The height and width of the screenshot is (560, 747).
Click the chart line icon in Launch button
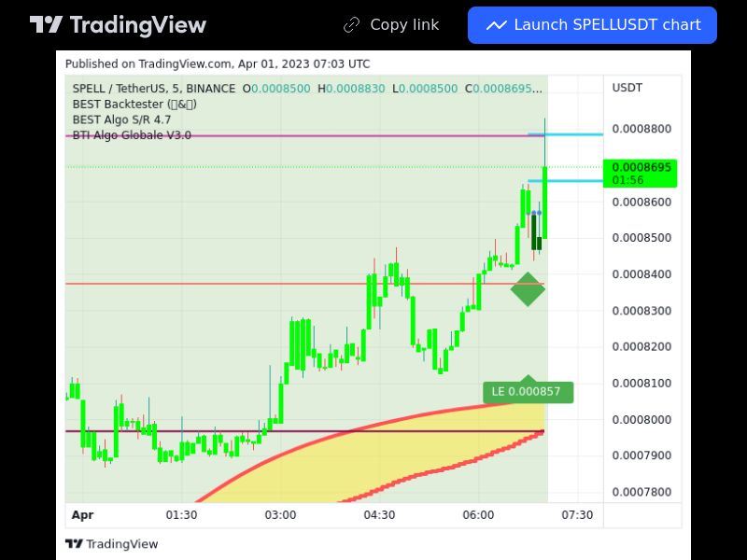497,25
